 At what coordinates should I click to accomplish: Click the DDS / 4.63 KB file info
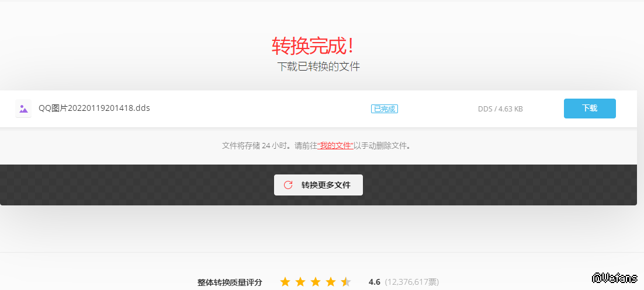pos(500,109)
